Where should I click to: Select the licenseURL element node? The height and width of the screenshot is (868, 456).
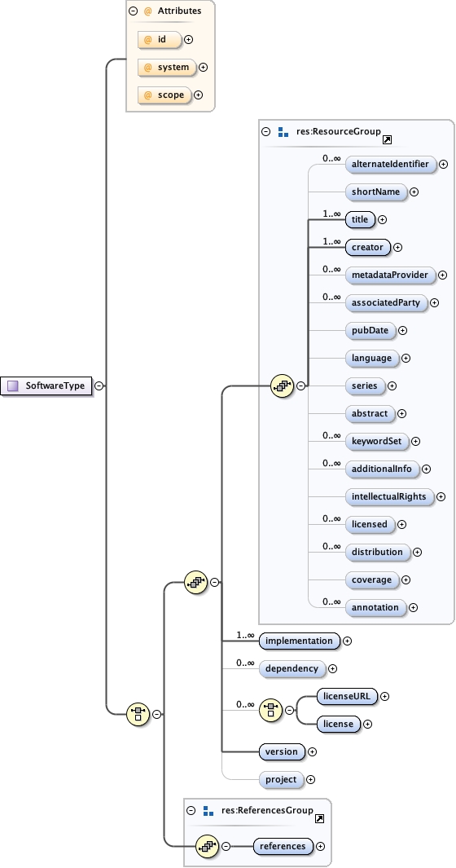(348, 696)
